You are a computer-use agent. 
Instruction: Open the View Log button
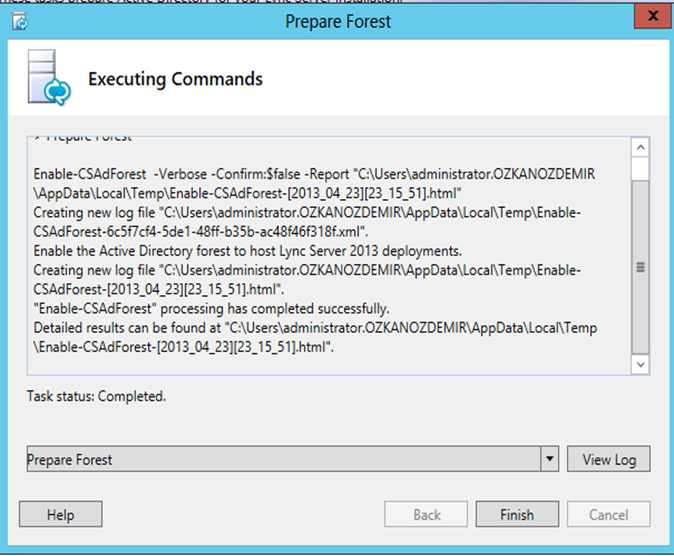pyautogui.click(x=609, y=459)
